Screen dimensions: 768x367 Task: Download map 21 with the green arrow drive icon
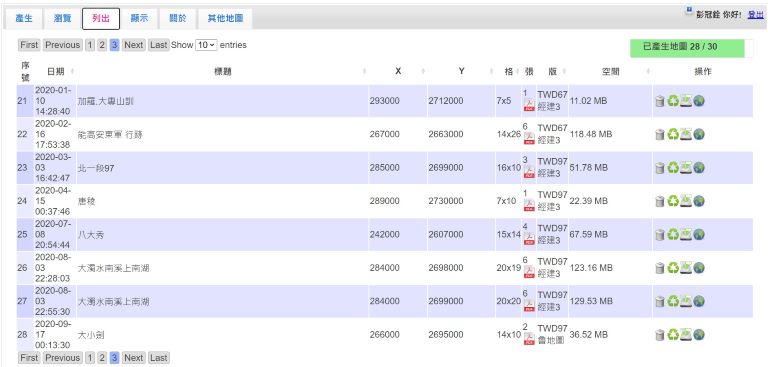click(x=686, y=101)
